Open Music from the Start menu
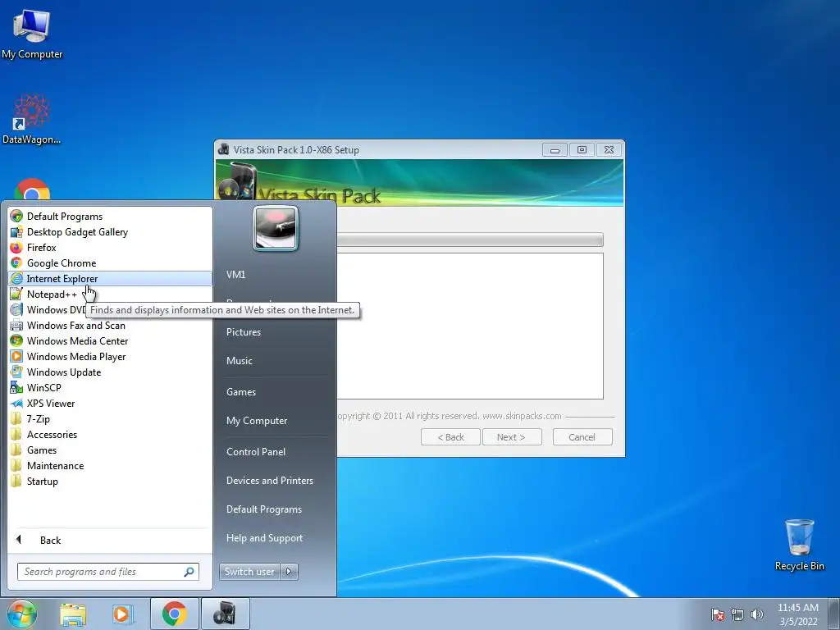Image resolution: width=840 pixels, height=630 pixels. tap(240, 361)
